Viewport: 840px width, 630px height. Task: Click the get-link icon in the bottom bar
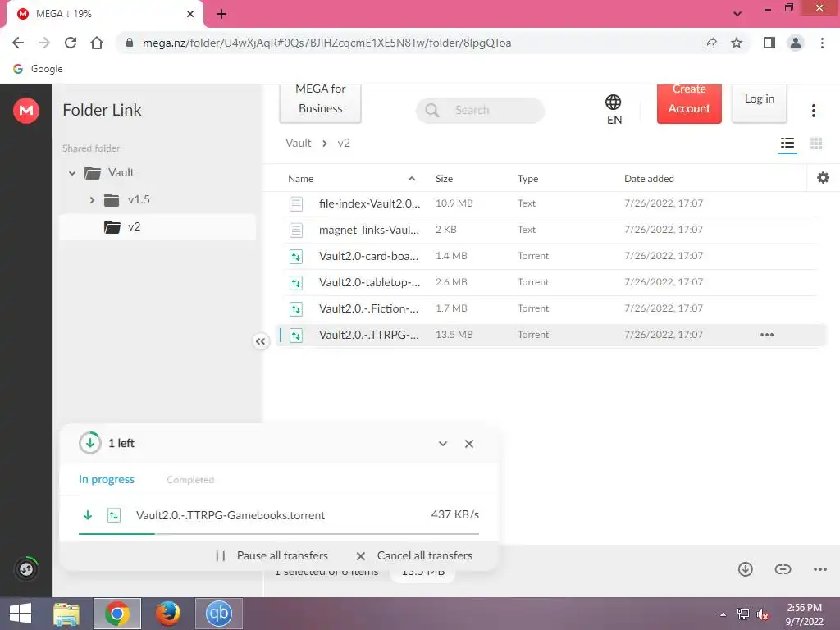[x=783, y=569]
